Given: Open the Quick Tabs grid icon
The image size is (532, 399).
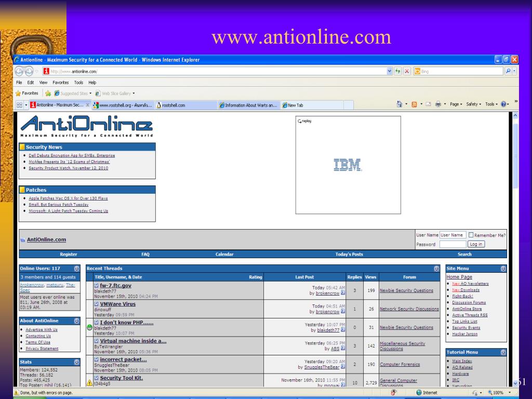Looking at the screenshot, I should pyautogui.click(x=19, y=105).
